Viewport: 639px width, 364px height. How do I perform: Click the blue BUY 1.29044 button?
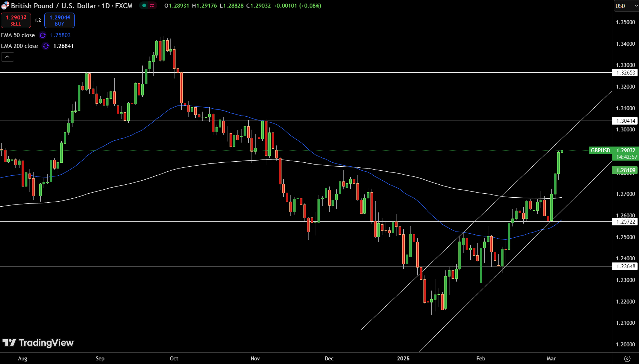point(59,21)
